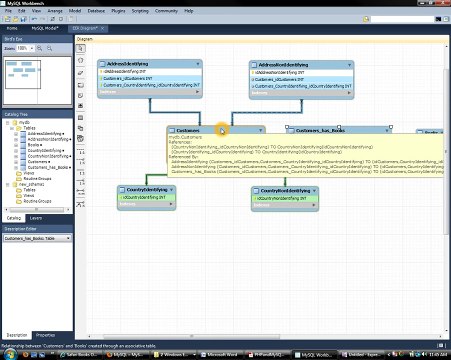Viewport: 451px width, 360px height.
Task: Select the new layer tool
Action: (81, 85)
